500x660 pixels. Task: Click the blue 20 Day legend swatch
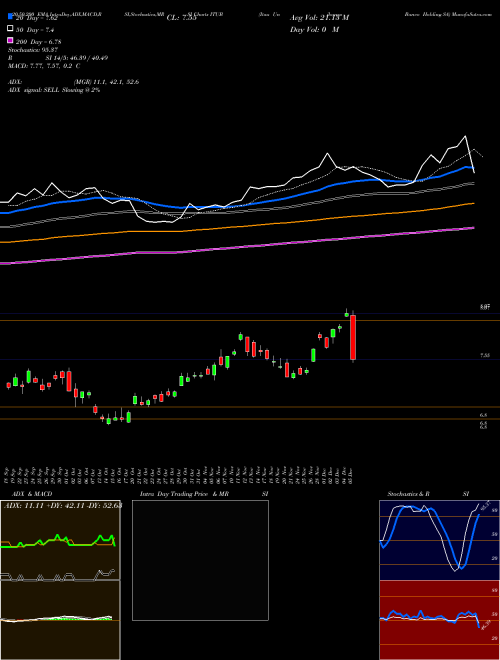pos(10,17)
